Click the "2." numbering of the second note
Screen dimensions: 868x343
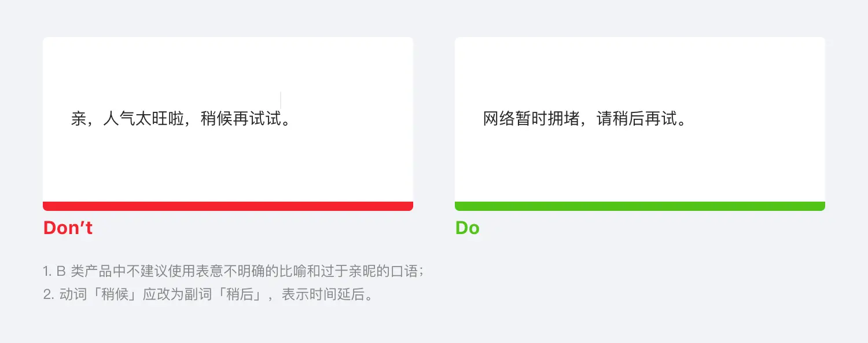pos(48,294)
